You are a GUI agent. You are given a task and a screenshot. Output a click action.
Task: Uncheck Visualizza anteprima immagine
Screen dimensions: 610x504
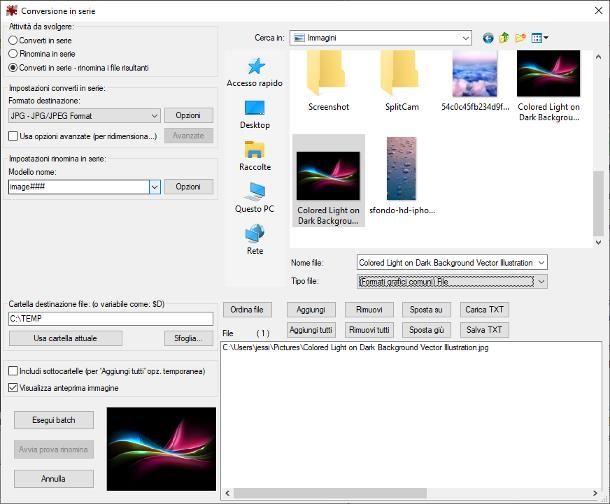click(13, 386)
